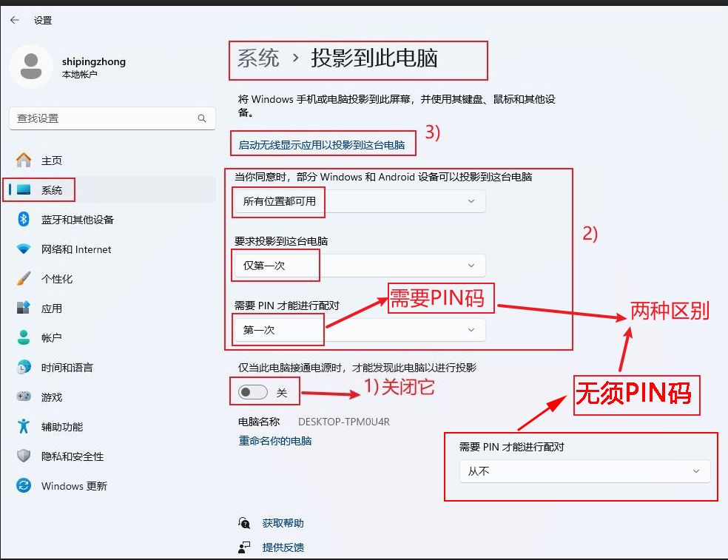
Task: Select 系统 in the sidebar
Action: point(52,190)
